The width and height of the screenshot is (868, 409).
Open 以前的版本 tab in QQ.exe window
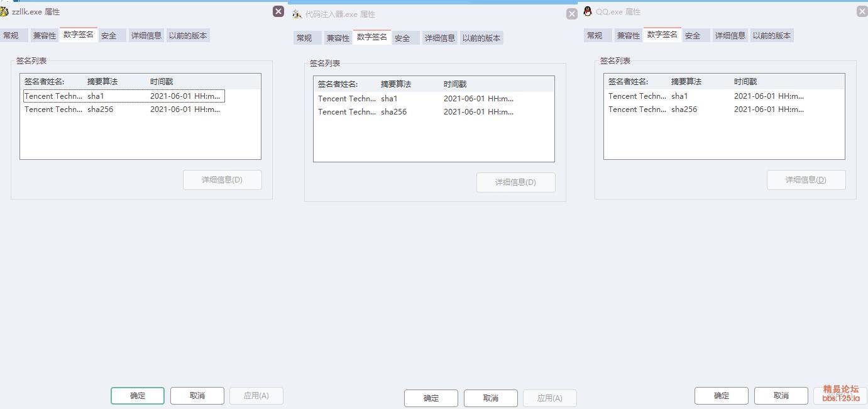coord(772,35)
